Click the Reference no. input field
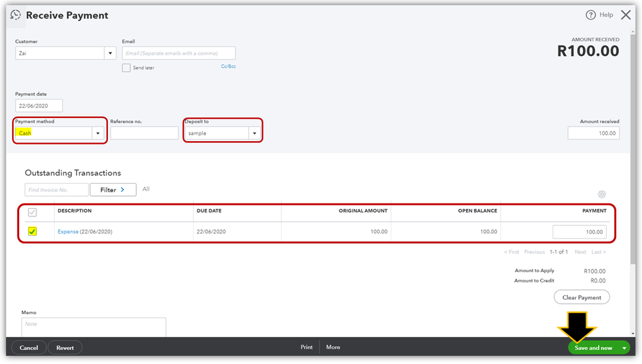 tap(144, 134)
